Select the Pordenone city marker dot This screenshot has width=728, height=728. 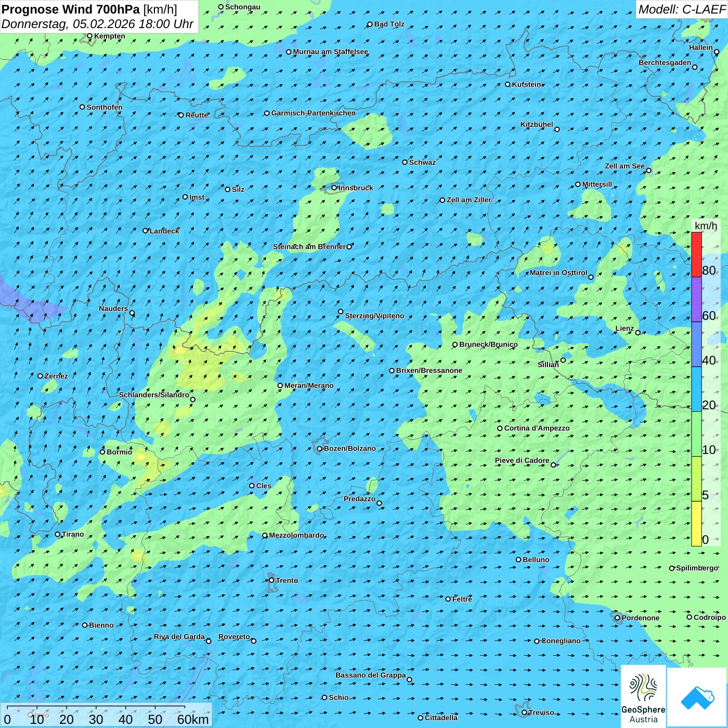click(618, 618)
